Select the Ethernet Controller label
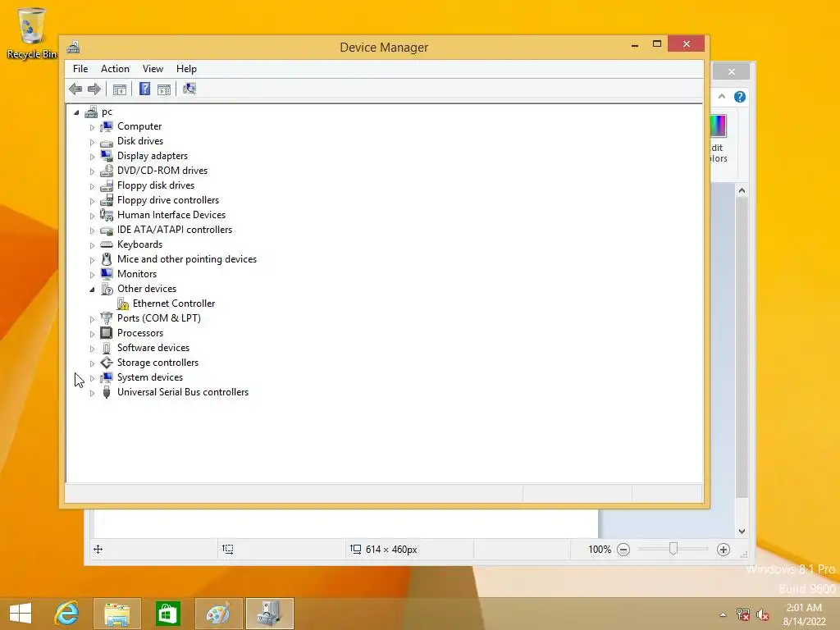 coord(174,304)
